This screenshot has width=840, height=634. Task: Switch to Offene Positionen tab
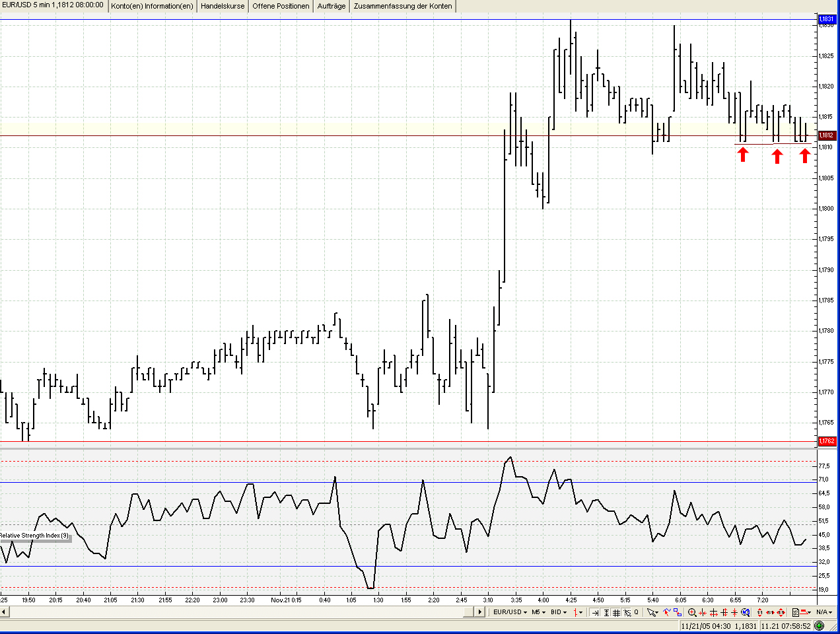[x=281, y=6]
